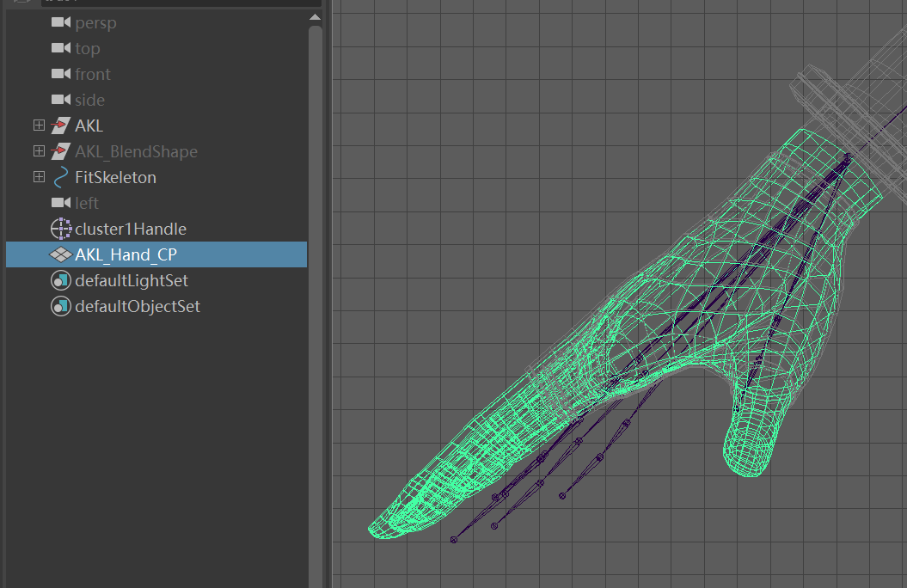The height and width of the screenshot is (588, 907).
Task: Click the cluster1Handle cluster icon
Action: [60, 229]
